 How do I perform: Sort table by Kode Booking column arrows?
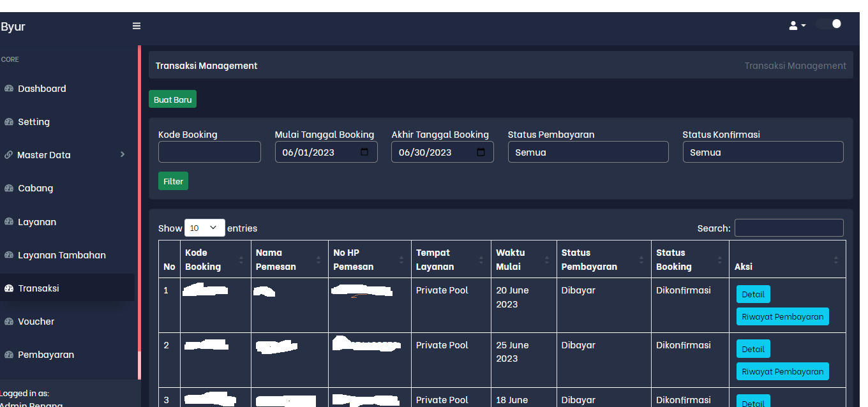[x=241, y=260]
